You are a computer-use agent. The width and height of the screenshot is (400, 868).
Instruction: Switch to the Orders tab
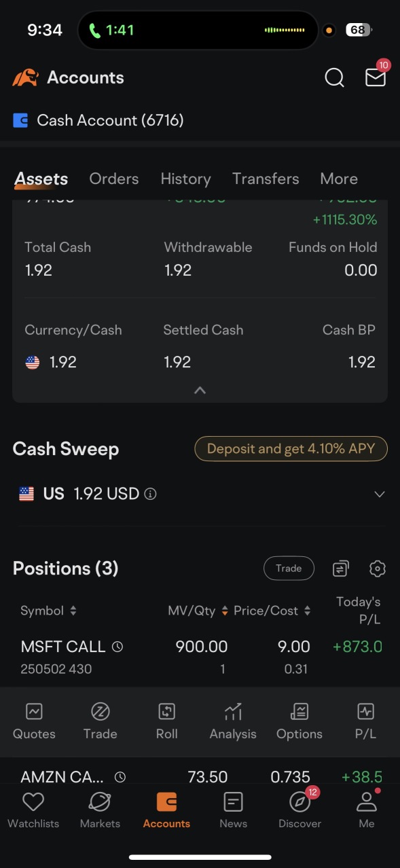pos(114,179)
